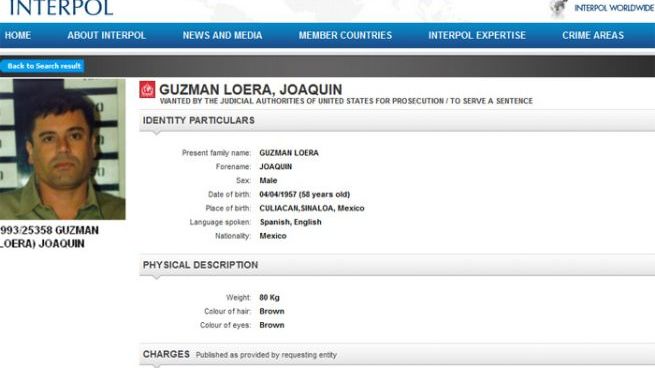The height and width of the screenshot is (368, 655).
Task: Expand the CHARGES section header
Action: click(397, 355)
